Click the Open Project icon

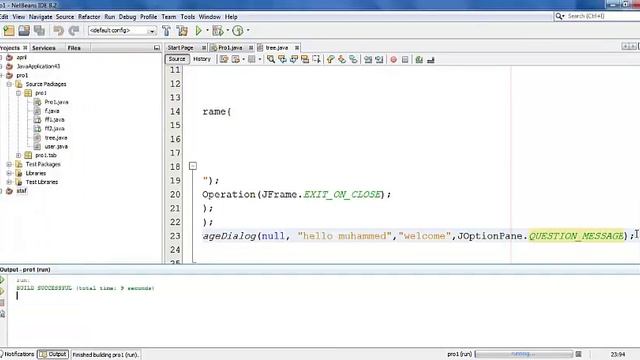[24, 31]
